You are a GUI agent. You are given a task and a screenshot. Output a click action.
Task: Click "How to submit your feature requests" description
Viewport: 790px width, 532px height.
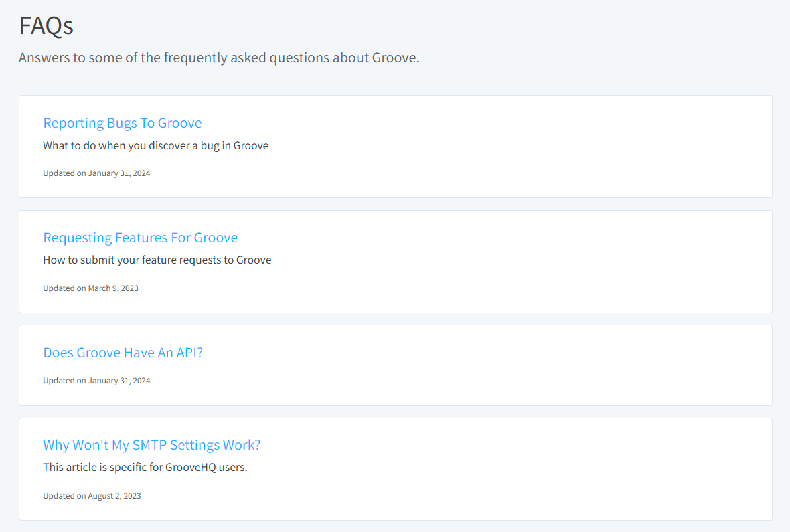click(x=157, y=260)
